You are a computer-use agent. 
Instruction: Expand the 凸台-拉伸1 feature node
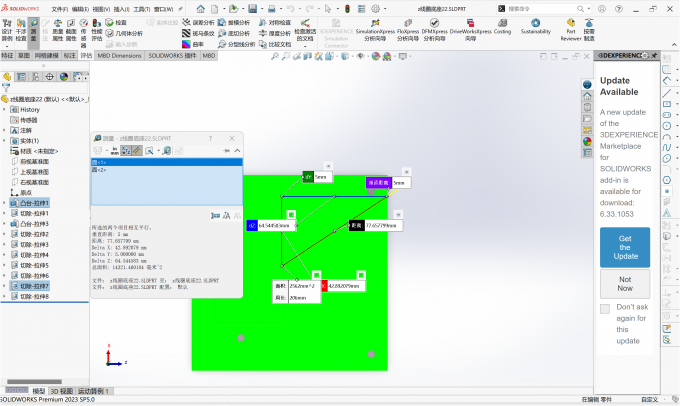pos(4,203)
